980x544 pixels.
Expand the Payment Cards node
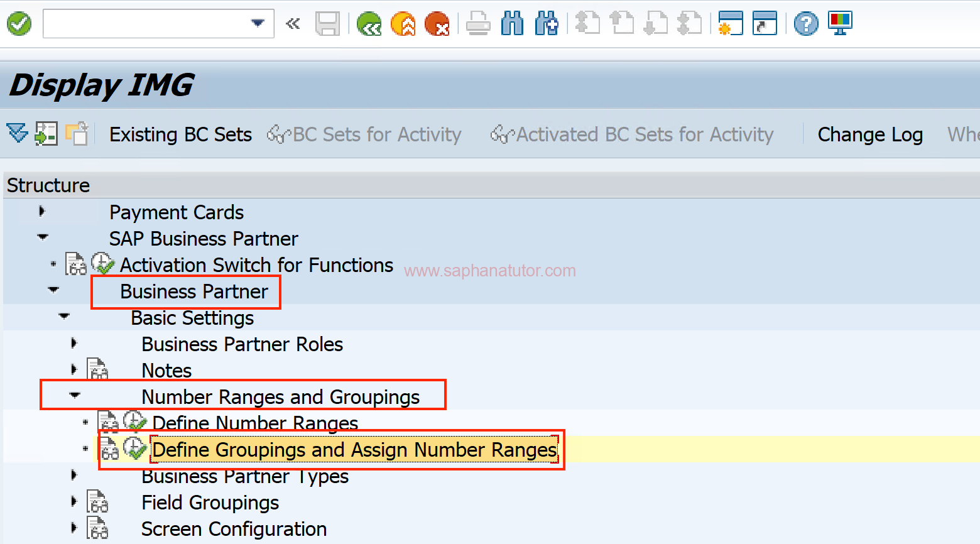click(42, 212)
